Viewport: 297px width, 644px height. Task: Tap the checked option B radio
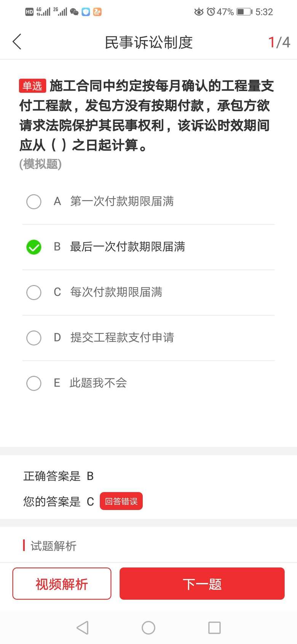(34, 247)
